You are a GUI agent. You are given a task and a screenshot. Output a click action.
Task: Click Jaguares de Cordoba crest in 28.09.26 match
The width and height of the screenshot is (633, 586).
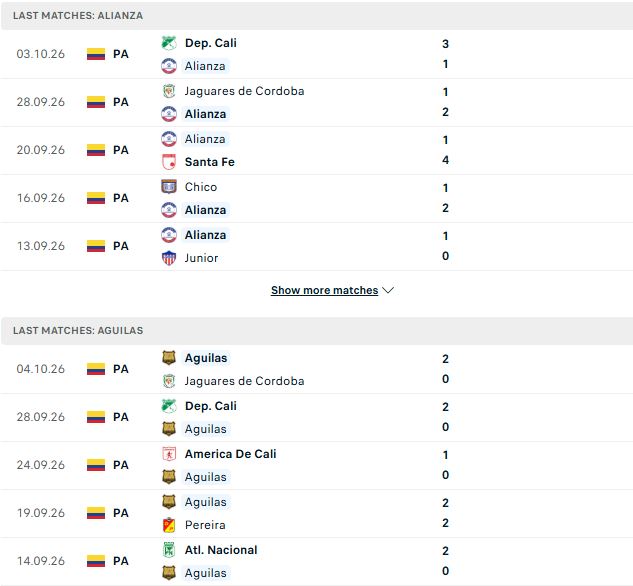tap(169, 91)
